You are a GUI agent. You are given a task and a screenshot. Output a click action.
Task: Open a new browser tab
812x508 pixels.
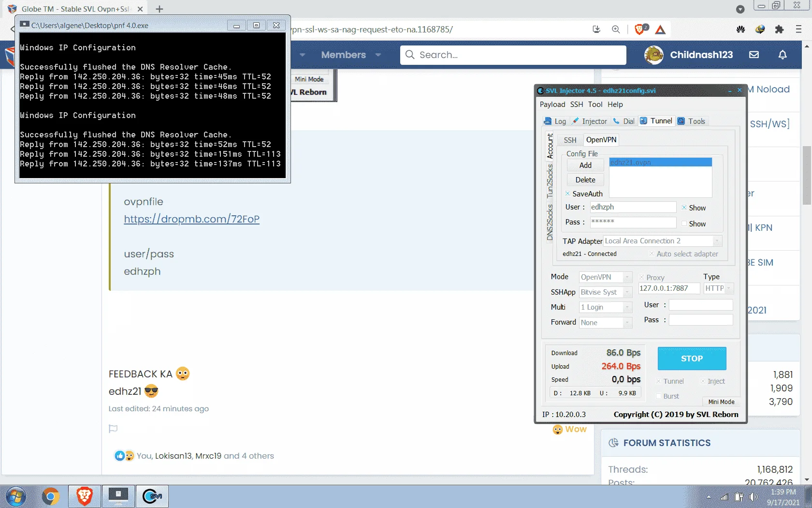pos(159,9)
